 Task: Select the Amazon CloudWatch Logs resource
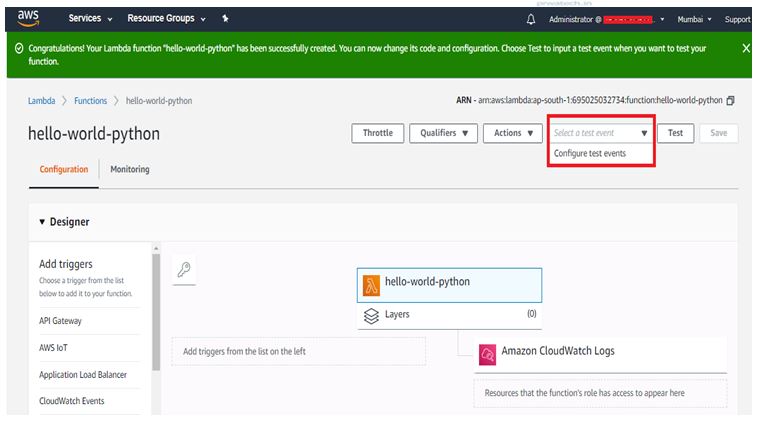pyautogui.click(x=601, y=355)
